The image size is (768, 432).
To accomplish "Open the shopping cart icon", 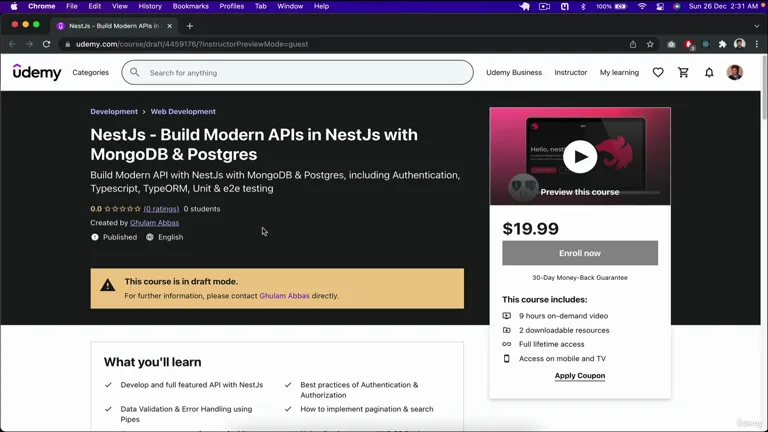I will tap(683, 72).
